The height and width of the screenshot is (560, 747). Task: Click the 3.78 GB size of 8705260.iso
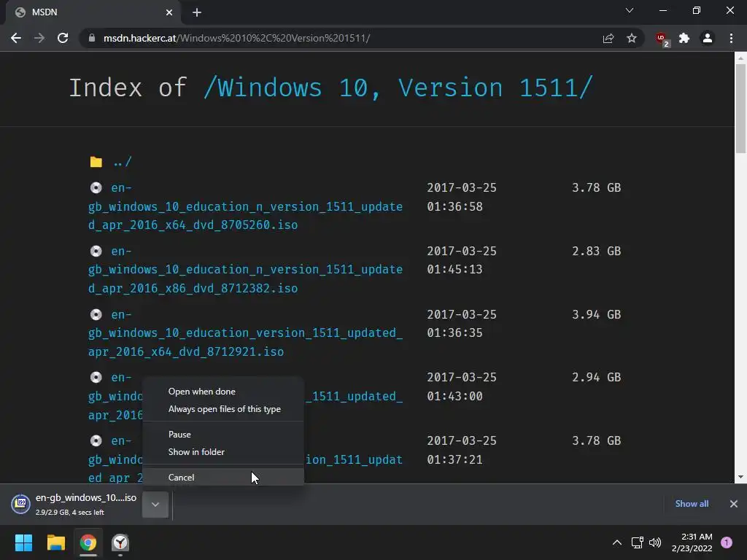[596, 187]
